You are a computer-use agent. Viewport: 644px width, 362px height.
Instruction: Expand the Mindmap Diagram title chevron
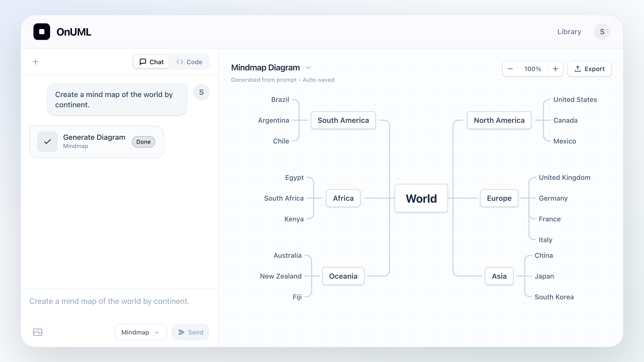pos(308,68)
